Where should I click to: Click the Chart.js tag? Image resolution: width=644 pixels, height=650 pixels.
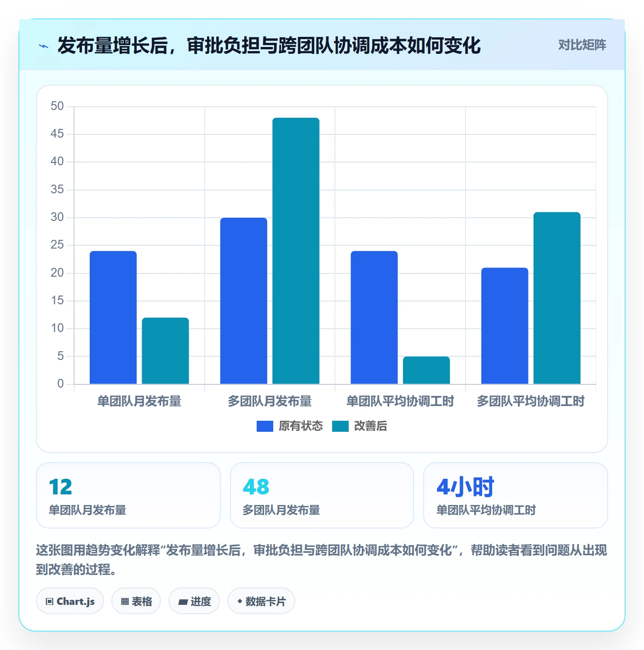70,601
